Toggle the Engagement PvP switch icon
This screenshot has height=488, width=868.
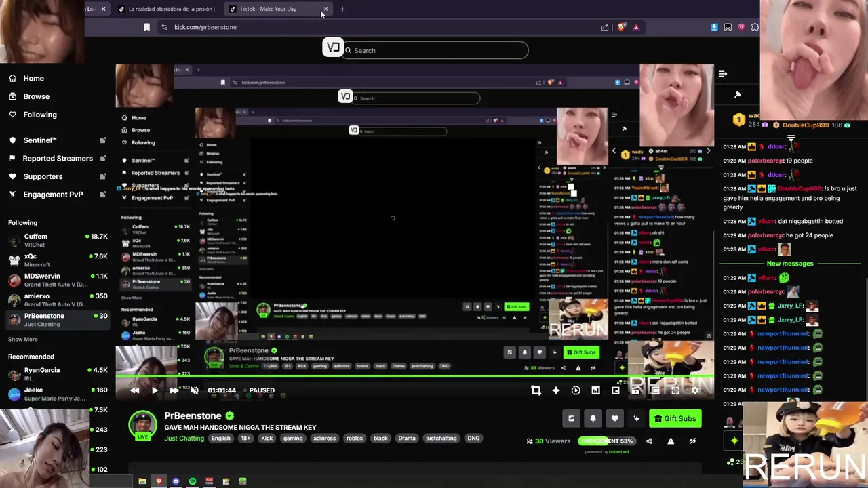tap(103, 194)
